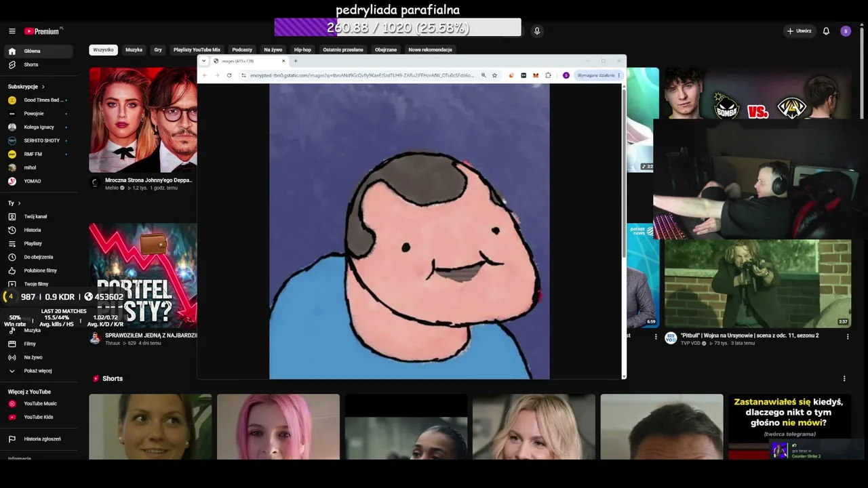Select the Hip-hop filter chip

[x=302, y=49]
